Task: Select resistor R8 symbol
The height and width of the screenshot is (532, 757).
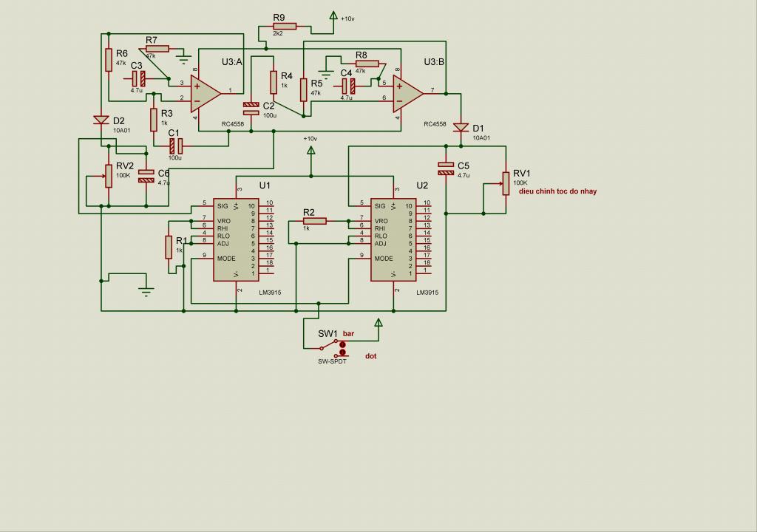Action: (368, 64)
